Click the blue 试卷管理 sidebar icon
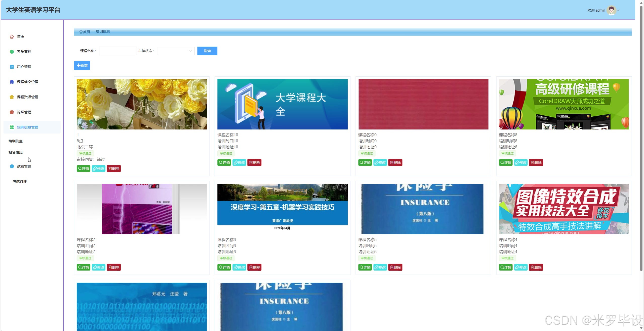The image size is (644, 331). tap(12, 167)
